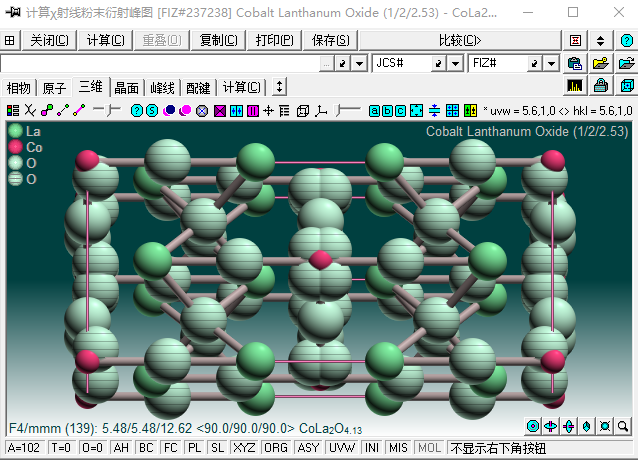
Task: Toggle the ORG status bar option
Action: point(275,448)
